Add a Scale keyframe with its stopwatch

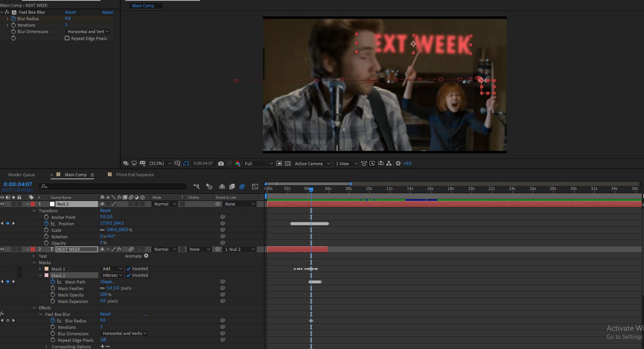[46, 230]
